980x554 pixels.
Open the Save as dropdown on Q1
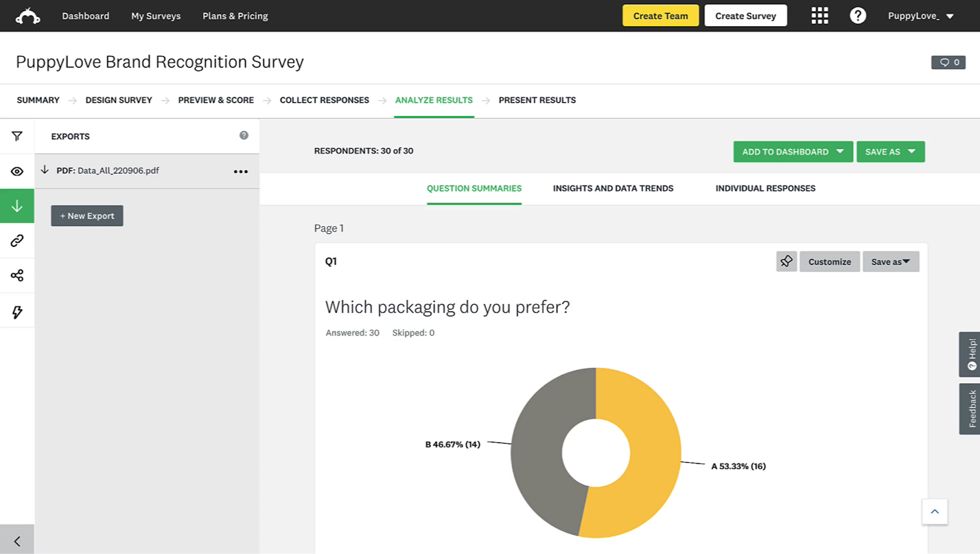(890, 261)
